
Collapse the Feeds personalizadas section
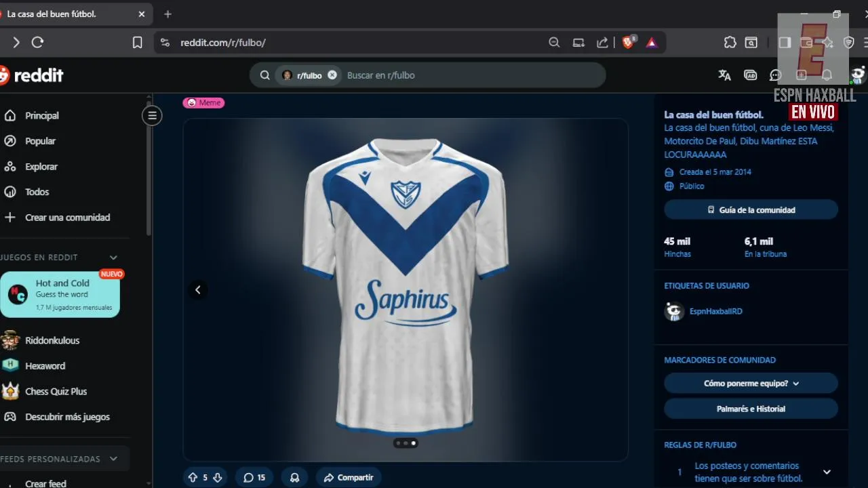pyautogui.click(x=113, y=459)
